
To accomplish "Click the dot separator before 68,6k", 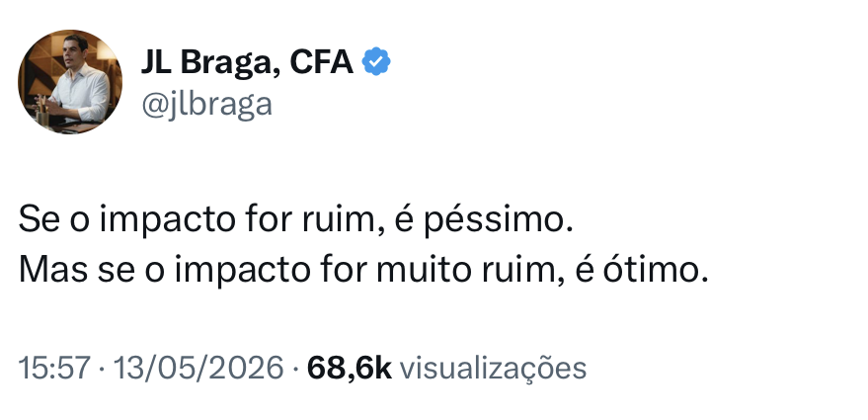I will tap(295, 369).
